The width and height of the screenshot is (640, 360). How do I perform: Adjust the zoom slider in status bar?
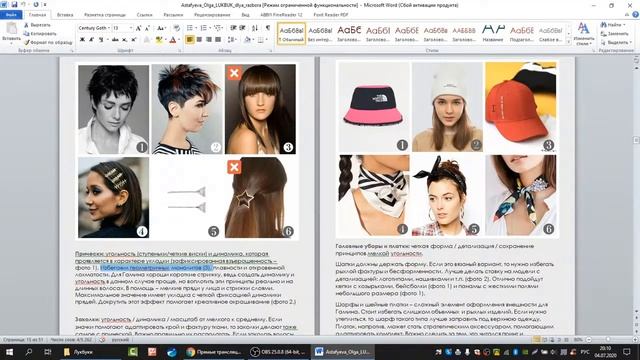[x=608, y=340]
